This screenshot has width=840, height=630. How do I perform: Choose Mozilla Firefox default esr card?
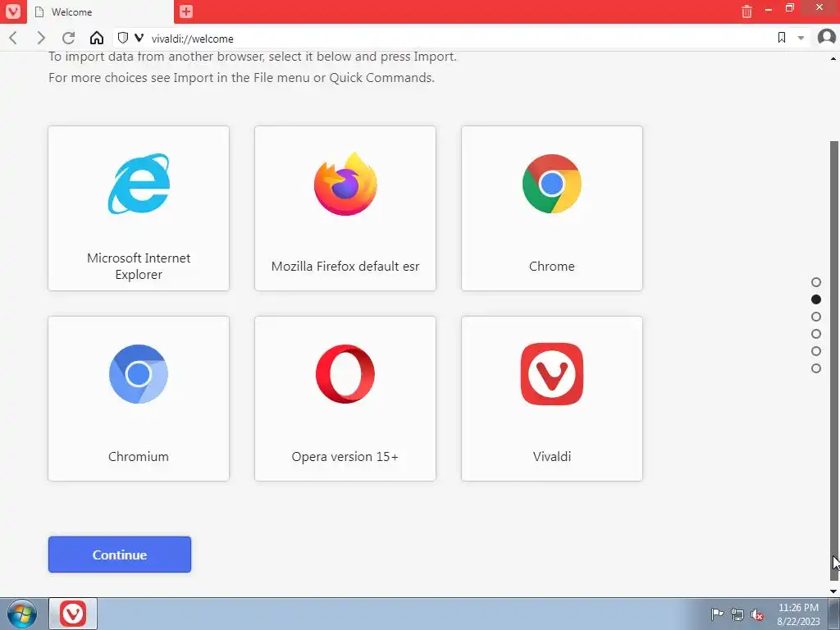[x=345, y=208]
